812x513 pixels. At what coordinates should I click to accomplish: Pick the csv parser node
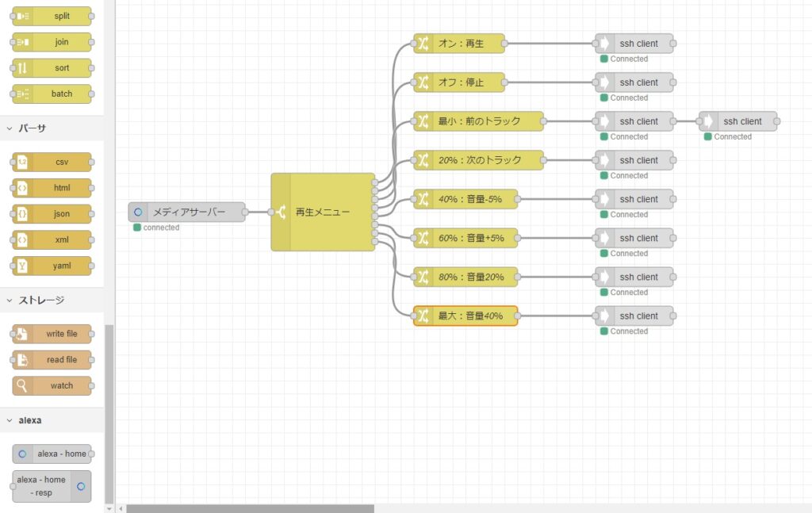tap(52, 162)
